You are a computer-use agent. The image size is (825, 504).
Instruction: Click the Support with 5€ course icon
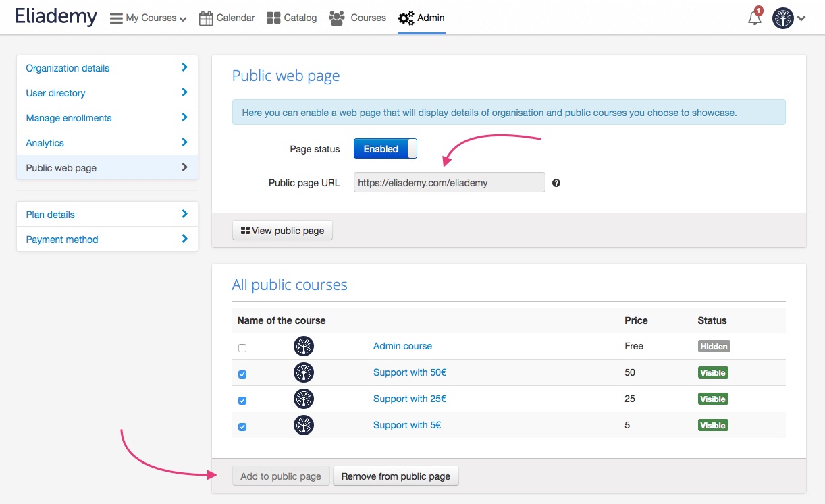(304, 425)
